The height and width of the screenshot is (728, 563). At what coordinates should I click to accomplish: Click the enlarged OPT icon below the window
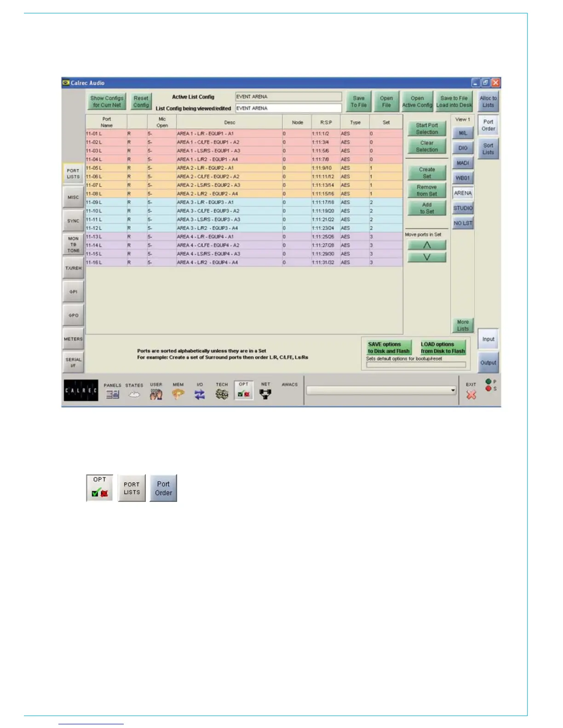100,488
